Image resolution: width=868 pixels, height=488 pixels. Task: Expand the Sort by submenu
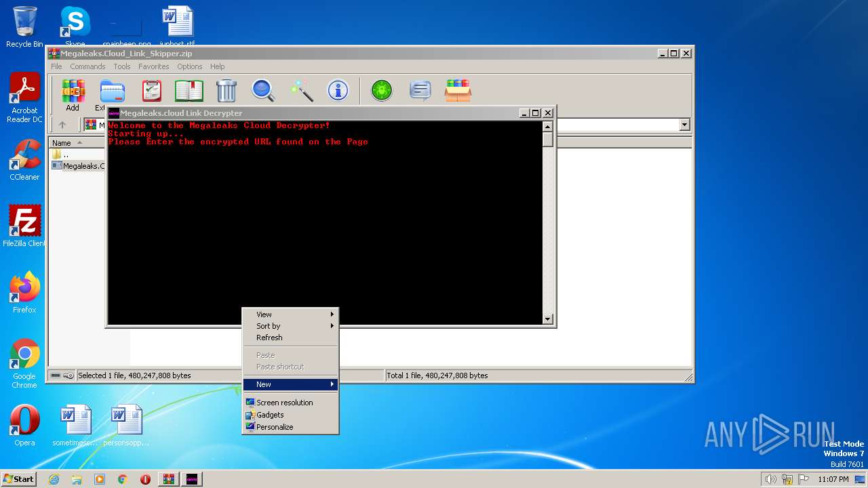(x=290, y=326)
